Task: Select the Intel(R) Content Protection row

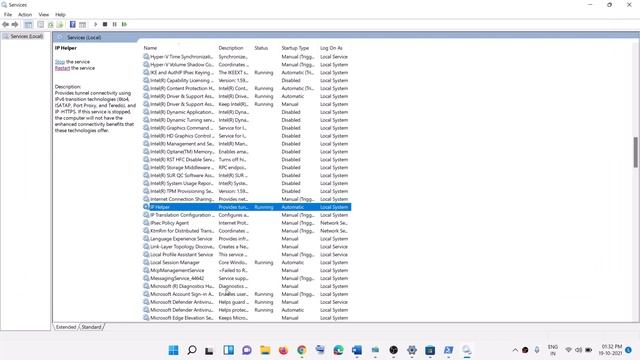Action: pos(247,88)
